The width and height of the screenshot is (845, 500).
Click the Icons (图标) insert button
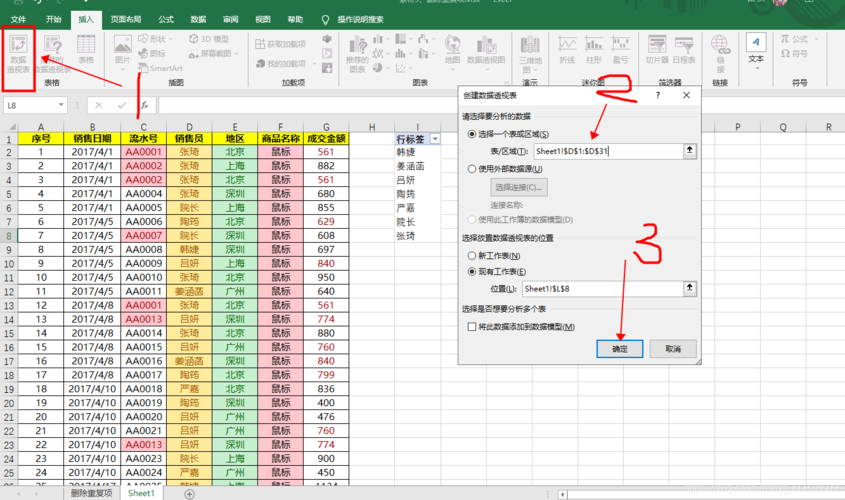pos(152,53)
